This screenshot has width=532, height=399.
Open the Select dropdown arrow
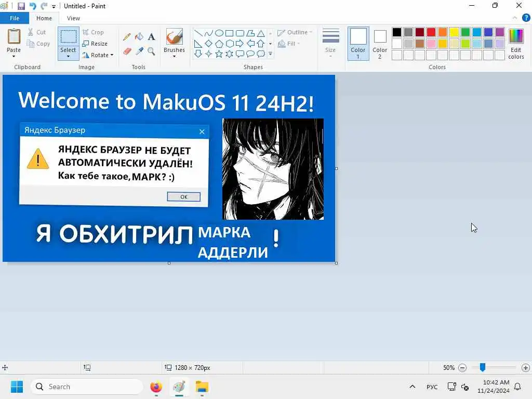(68, 56)
